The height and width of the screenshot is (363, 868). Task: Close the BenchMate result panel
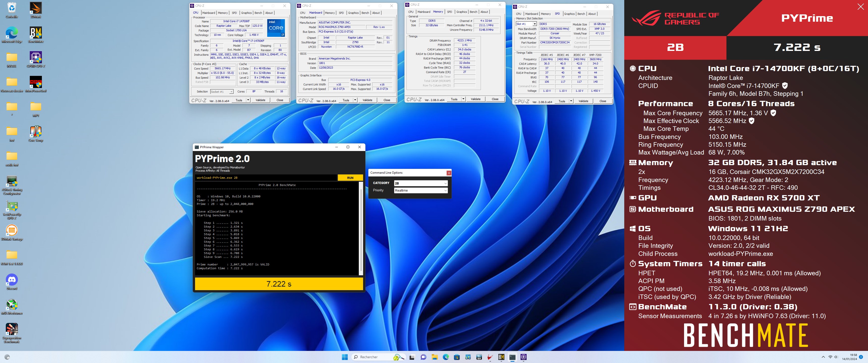click(x=860, y=7)
